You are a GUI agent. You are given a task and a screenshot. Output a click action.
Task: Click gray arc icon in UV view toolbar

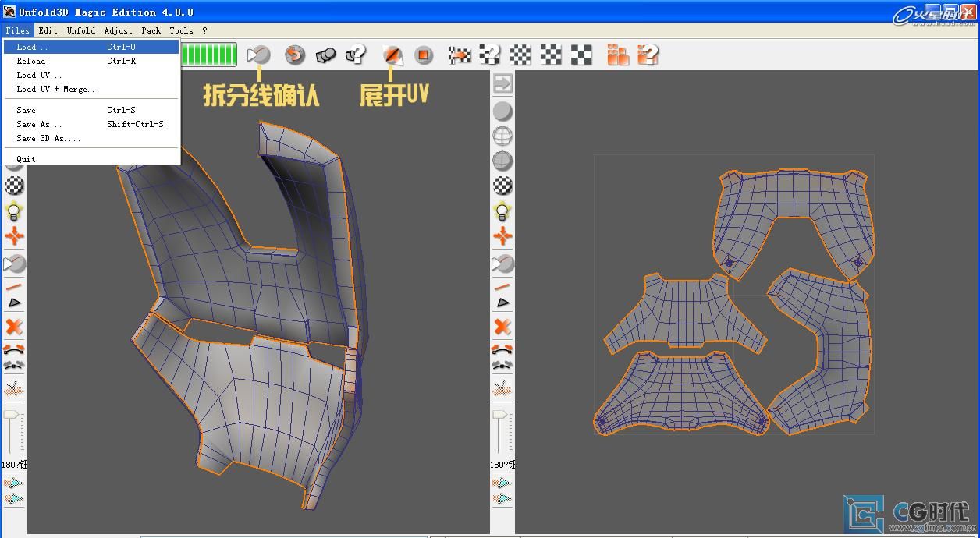pyautogui.click(x=502, y=364)
